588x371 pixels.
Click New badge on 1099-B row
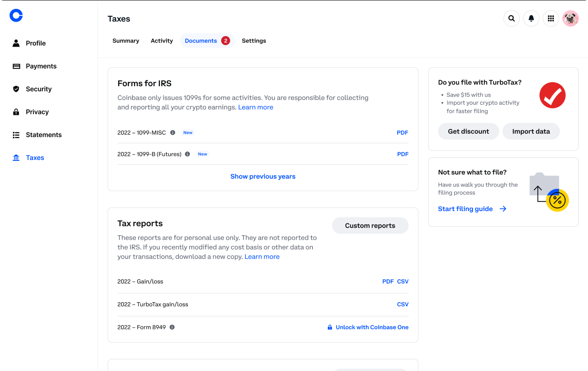pos(202,154)
